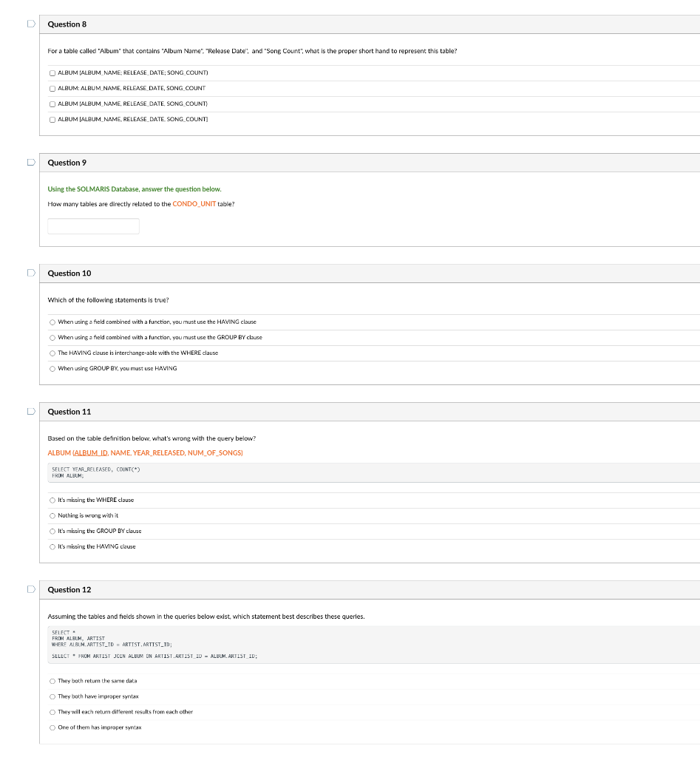Image resolution: width=700 pixels, height=757 pixels.
Task: Choose 'It's missing the HAVING clause'
Action: (52, 546)
